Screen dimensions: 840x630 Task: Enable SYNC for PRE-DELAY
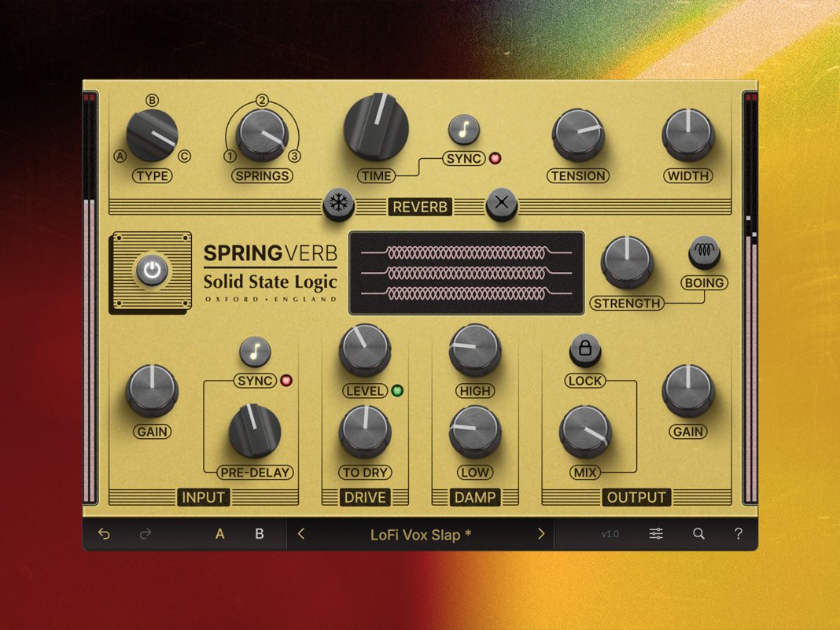tap(254, 352)
